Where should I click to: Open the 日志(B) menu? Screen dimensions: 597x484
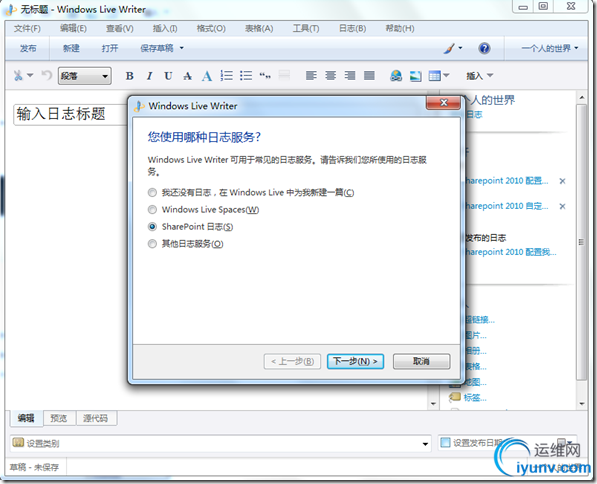pyautogui.click(x=352, y=29)
